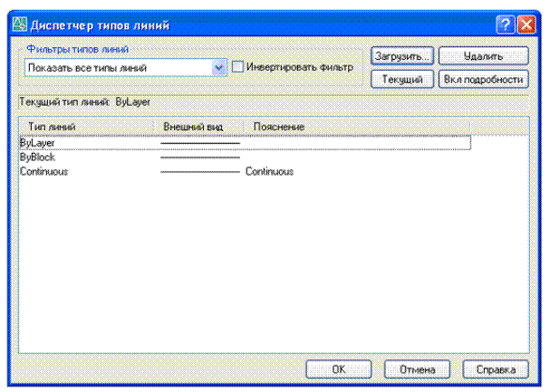This screenshot has height=392, width=550.
Task: Click the Continuous description cell
Action: (269, 172)
